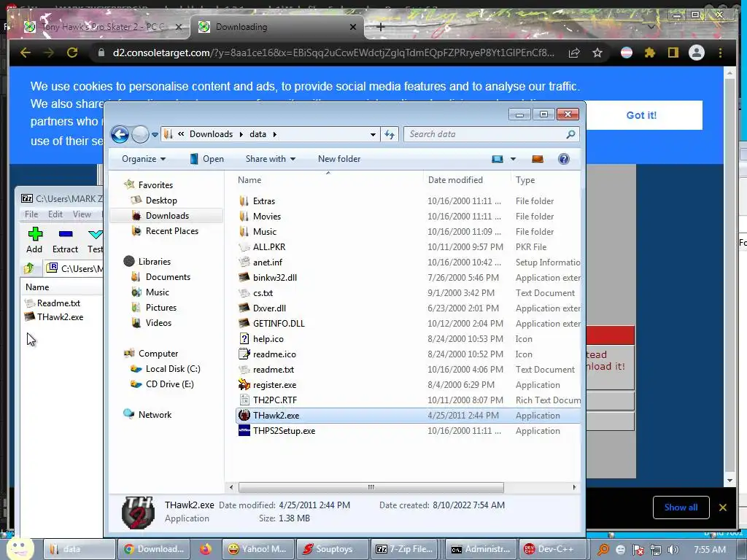The image size is (747, 560).
Task: Select the Extras folder
Action: coord(264,201)
